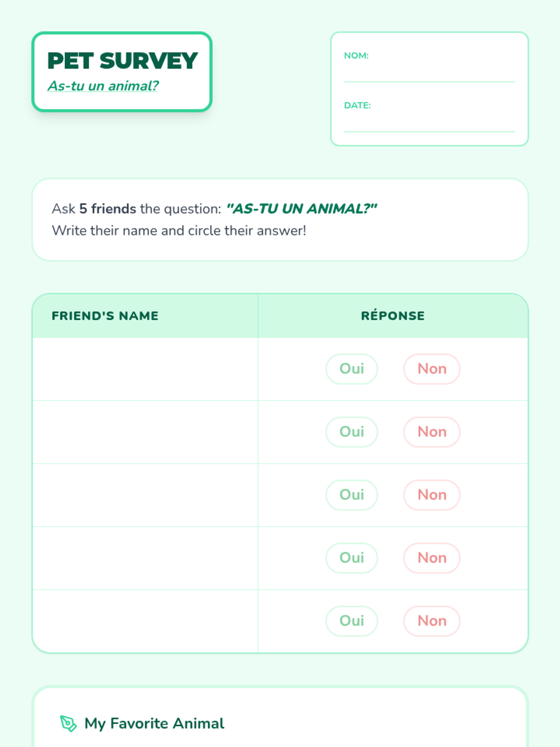Circle Oui in the first row

point(351,369)
